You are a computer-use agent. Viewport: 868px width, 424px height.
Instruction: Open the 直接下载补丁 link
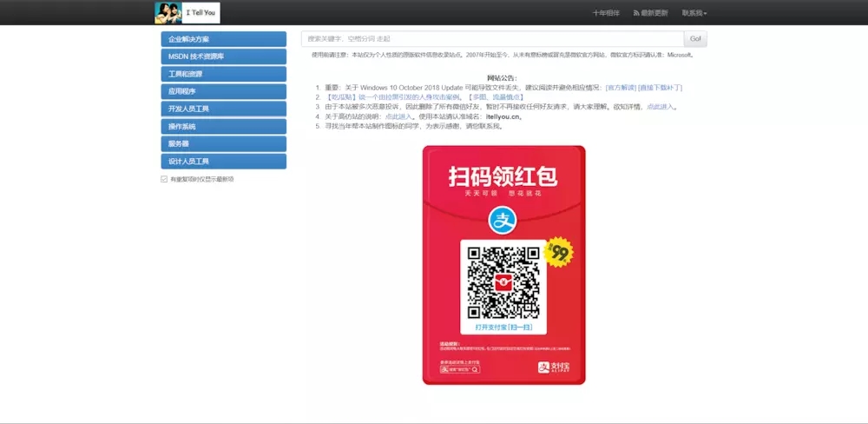click(660, 88)
